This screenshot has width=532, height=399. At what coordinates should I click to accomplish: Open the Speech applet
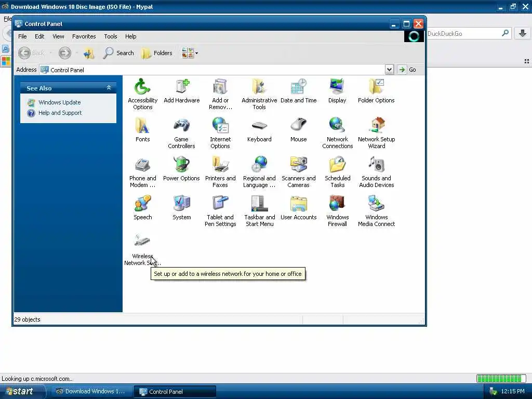point(142,208)
